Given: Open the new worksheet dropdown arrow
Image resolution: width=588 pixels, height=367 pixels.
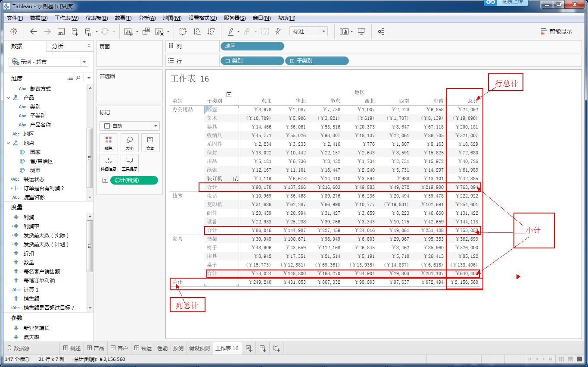Looking at the screenshot, I should click(137, 31).
